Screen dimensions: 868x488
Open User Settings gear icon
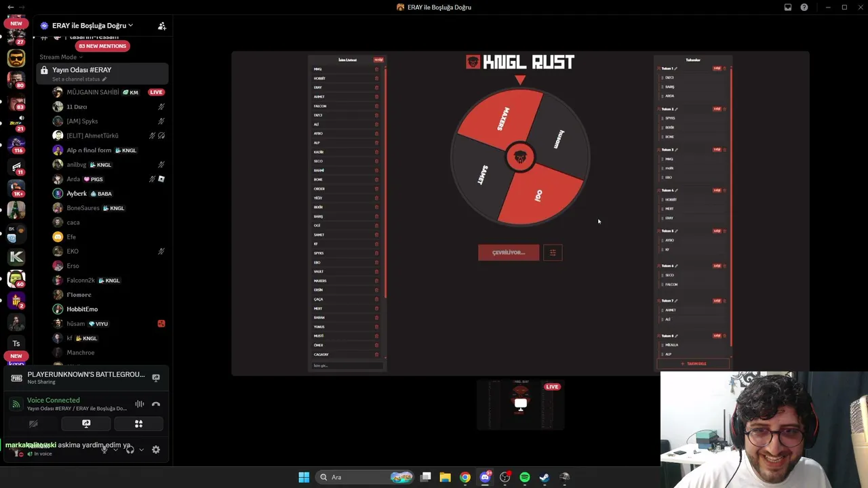click(156, 449)
